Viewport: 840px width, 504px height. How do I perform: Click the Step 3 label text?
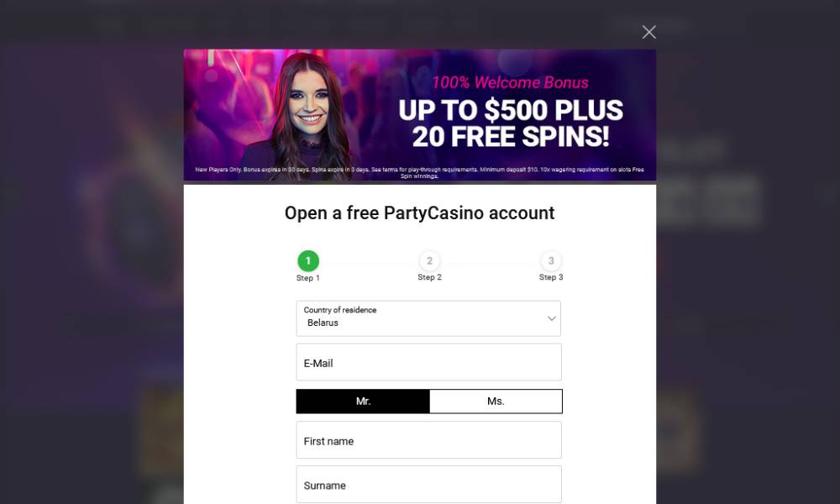point(551,277)
